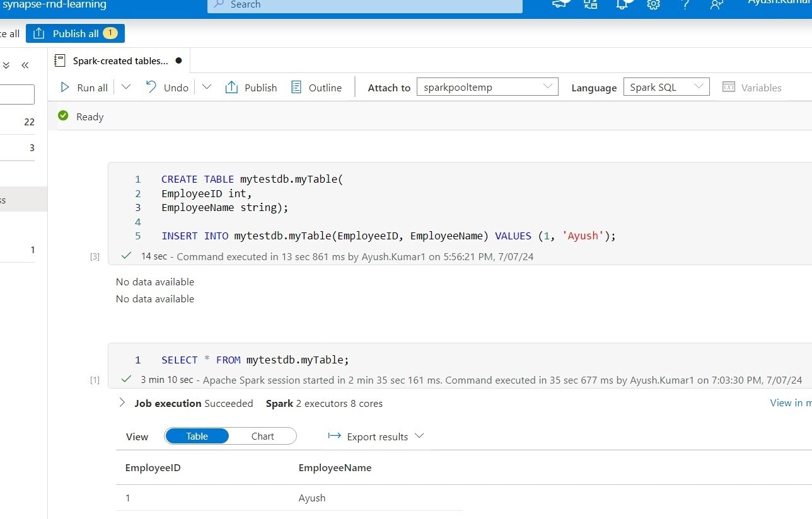
Task: Open Export results menu
Action: pos(376,436)
